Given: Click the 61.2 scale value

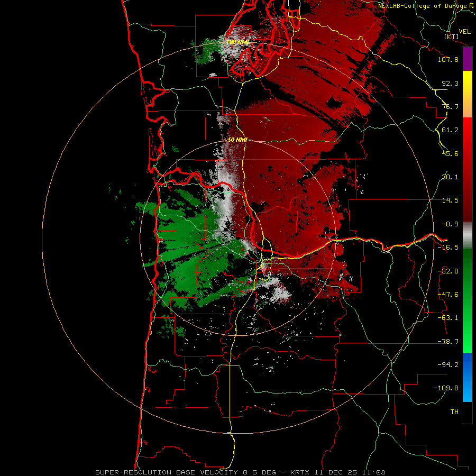Looking at the screenshot, I should click(450, 130).
